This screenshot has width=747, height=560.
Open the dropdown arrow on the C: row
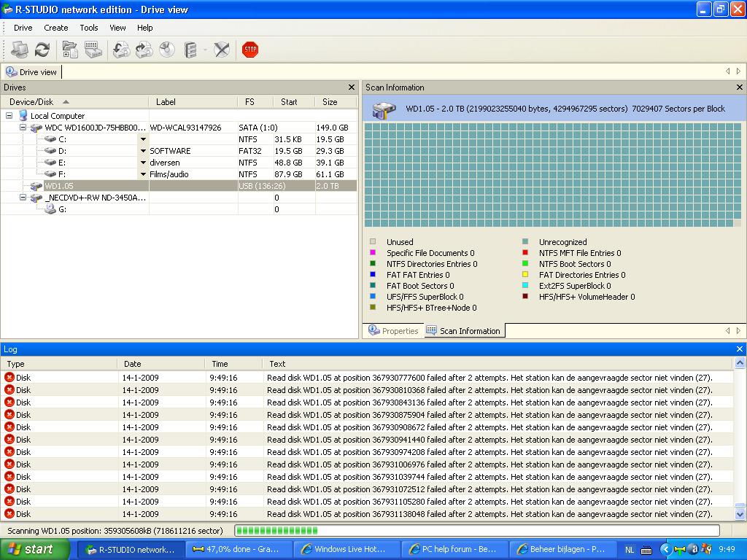click(143, 139)
